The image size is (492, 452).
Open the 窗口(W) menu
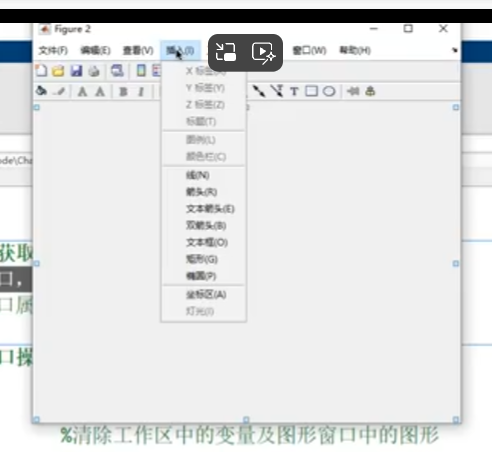(309, 50)
